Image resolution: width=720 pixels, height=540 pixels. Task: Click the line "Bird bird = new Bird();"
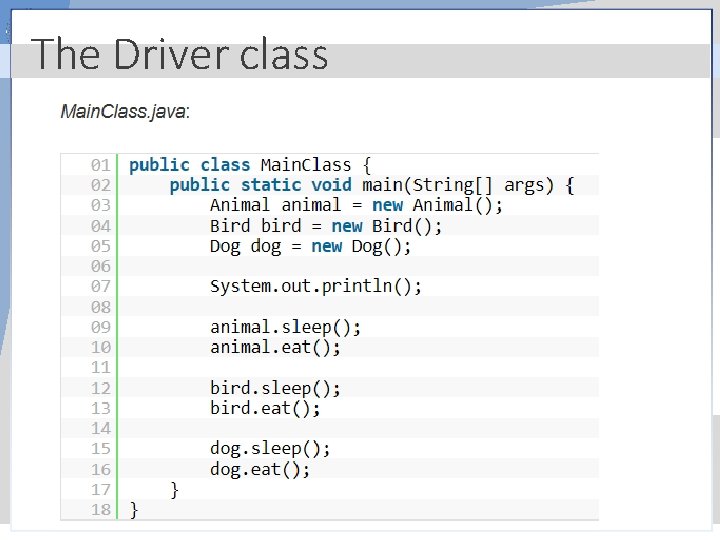point(326,226)
